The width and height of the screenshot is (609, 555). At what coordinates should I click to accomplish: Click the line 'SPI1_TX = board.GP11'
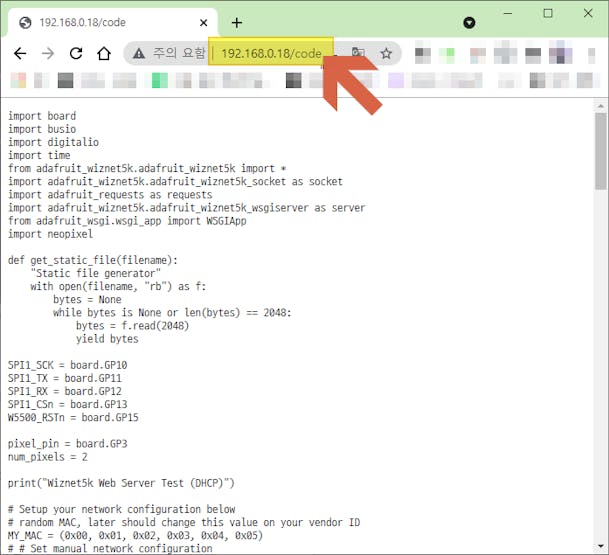(x=64, y=378)
